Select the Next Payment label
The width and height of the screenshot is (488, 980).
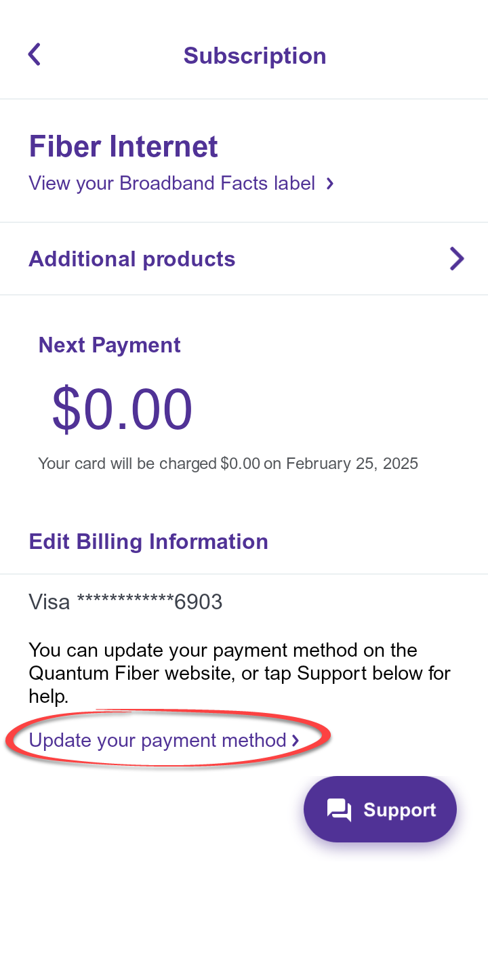click(109, 345)
